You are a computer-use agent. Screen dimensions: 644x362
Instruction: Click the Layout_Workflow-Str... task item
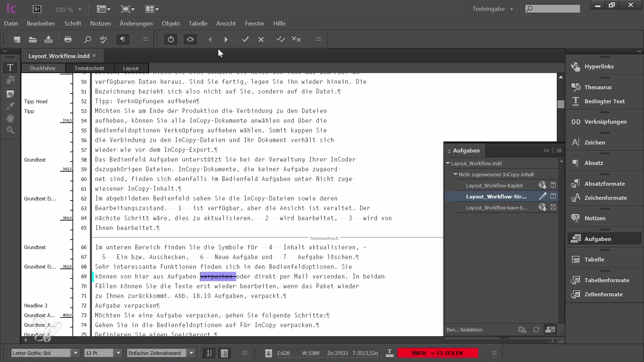[495, 196]
